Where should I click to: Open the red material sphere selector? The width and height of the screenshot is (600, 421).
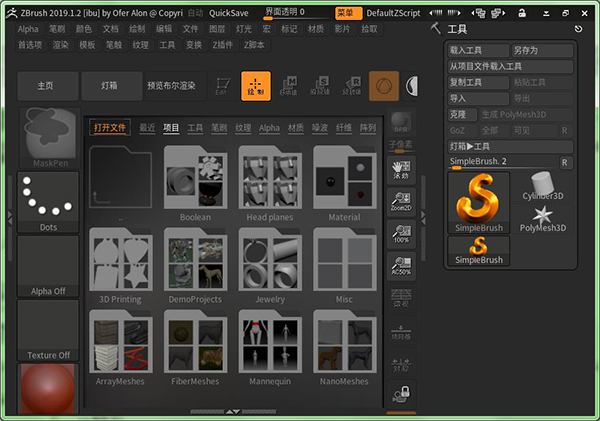pyautogui.click(x=48, y=389)
